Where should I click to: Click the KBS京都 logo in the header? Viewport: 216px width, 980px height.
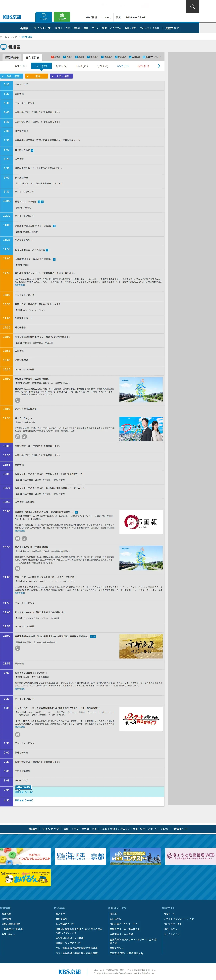12,17
